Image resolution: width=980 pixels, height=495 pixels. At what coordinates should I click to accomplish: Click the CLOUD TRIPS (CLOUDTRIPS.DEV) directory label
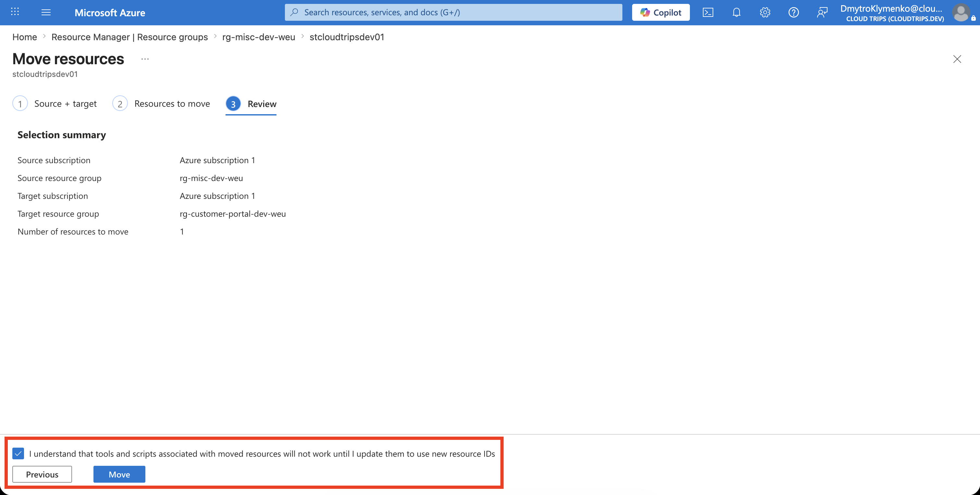(895, 18)
